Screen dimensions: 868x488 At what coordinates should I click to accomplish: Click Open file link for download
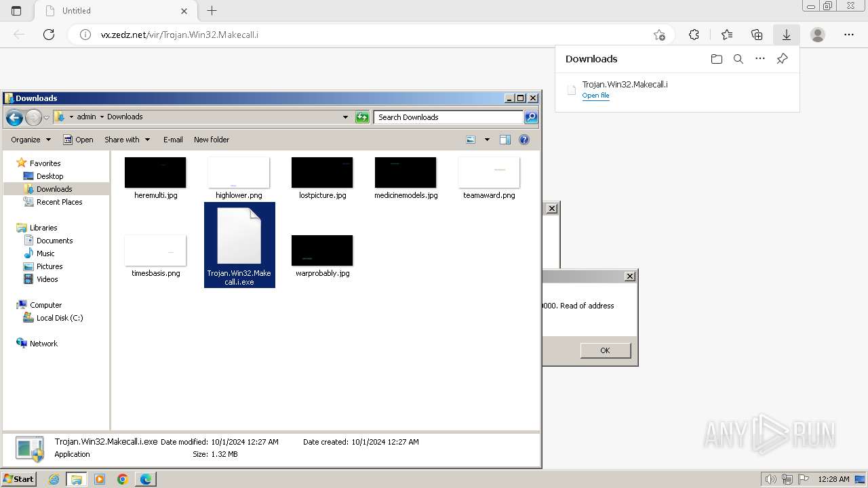(x=595, y=96)
